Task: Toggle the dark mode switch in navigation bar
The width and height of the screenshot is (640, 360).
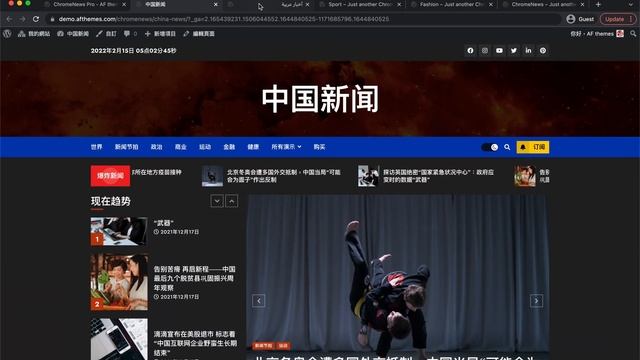Action: coord(490,147)
